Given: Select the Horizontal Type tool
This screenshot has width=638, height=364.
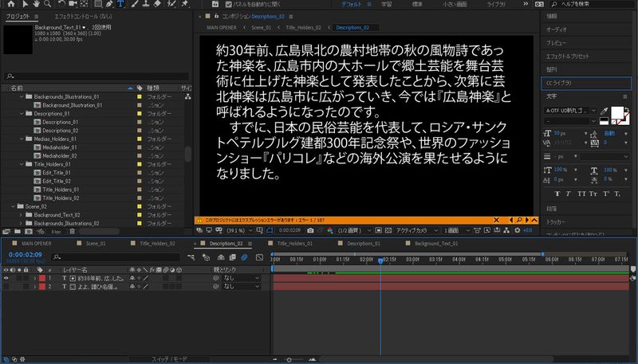Looking at the screenshot, I should pyautogui.click(x=120, y=4).
